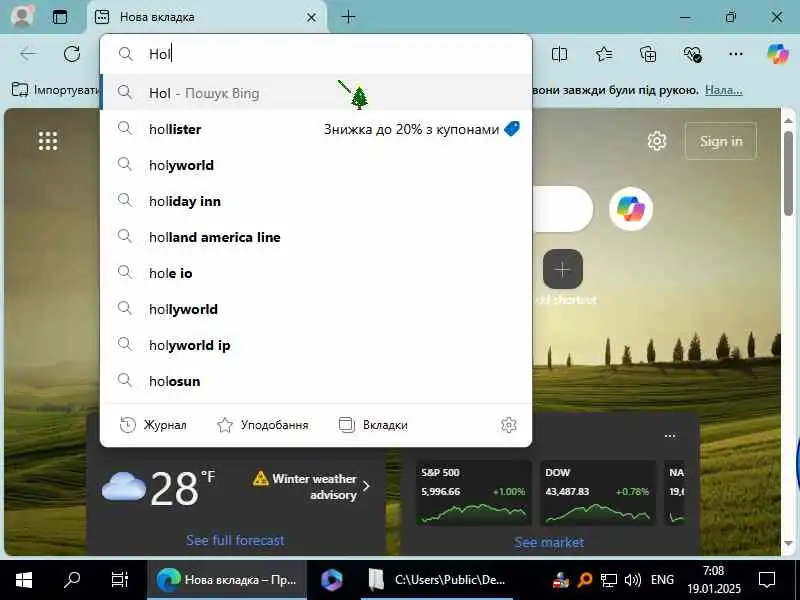Click the page vertical scrollbar thumb
This screenshot has width=800, height=600.
788,173
